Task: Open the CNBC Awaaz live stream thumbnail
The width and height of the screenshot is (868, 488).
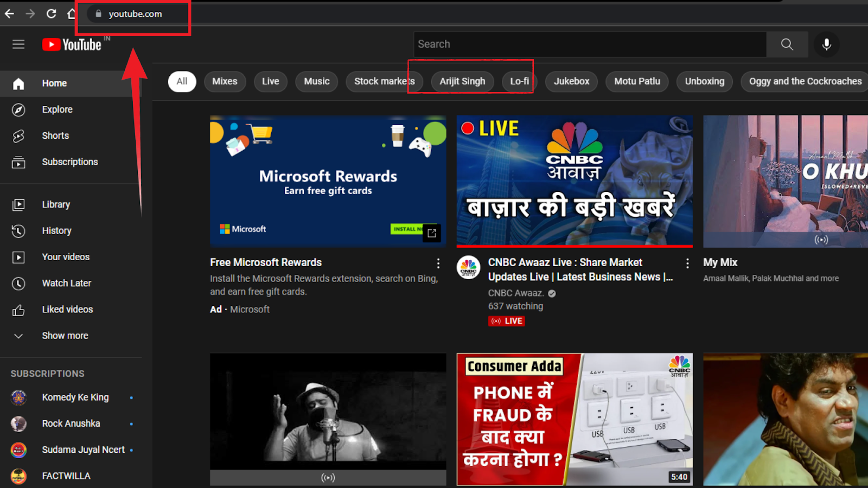Action: tap(575, 181)
